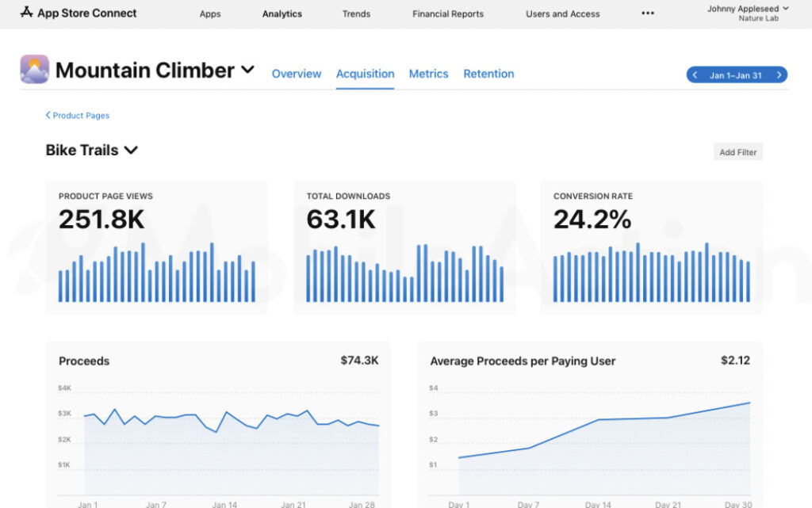Screen dimensions: 812x508
Task: Expand the Bike Trails page dropdown
Action: click(131, 150)
